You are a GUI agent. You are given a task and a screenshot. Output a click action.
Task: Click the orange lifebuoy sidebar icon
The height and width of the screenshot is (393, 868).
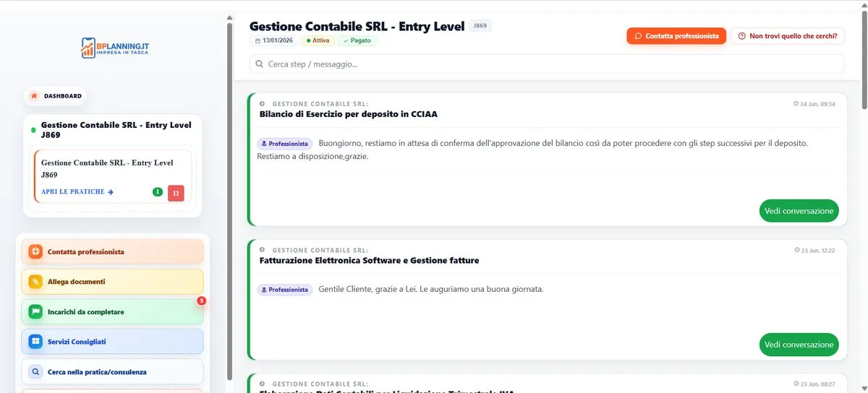coord(35,251)
